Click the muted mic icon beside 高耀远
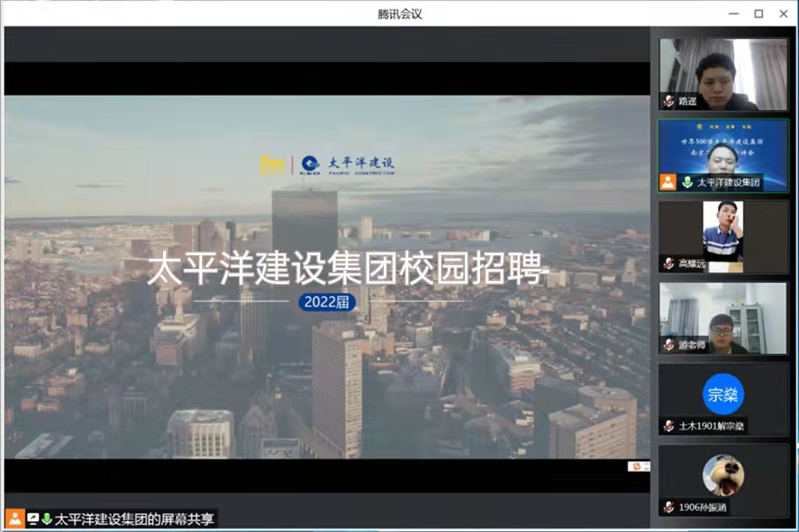Image resolution: width=799 pixels, height=532 pixels. [669, 264]
